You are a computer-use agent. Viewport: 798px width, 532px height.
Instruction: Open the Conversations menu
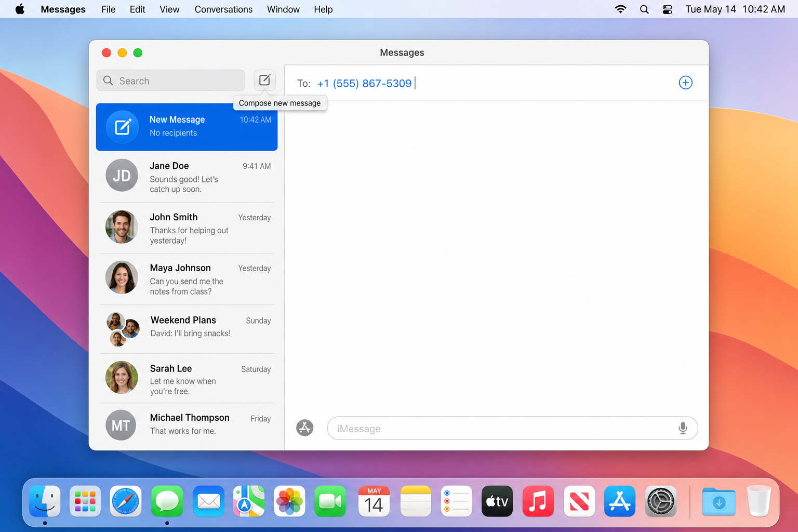pyautogui.click(x=223, y=9)
